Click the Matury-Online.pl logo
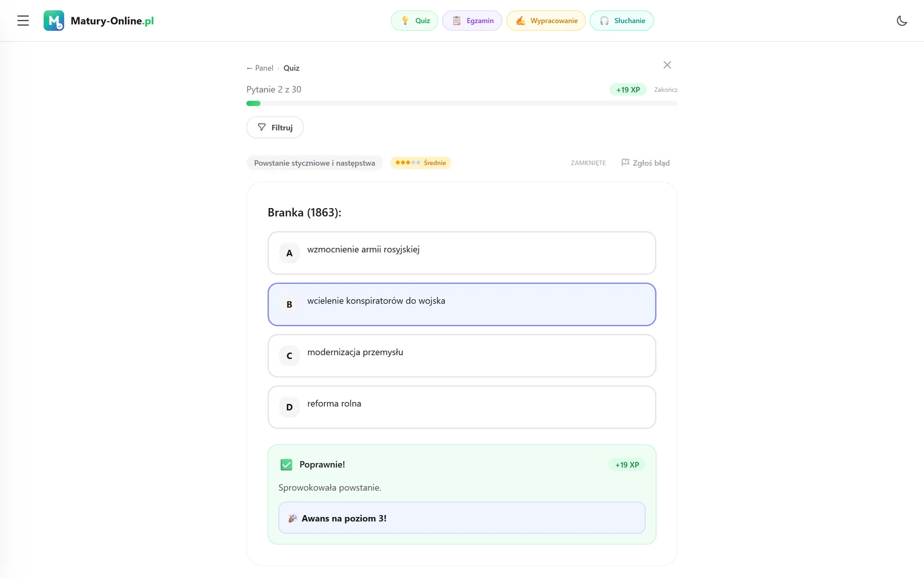 coord(99,21)
